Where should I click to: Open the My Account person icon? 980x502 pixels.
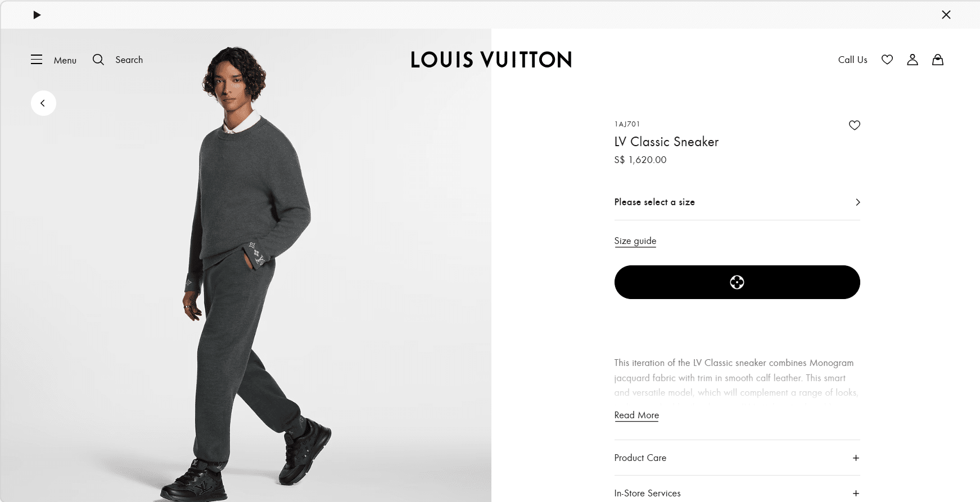[913, 60]
